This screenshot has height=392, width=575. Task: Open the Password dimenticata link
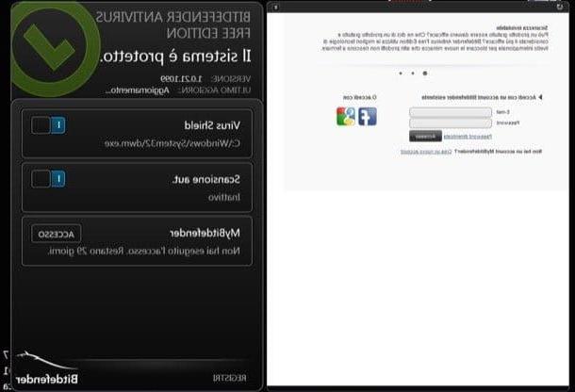[468, 137]
